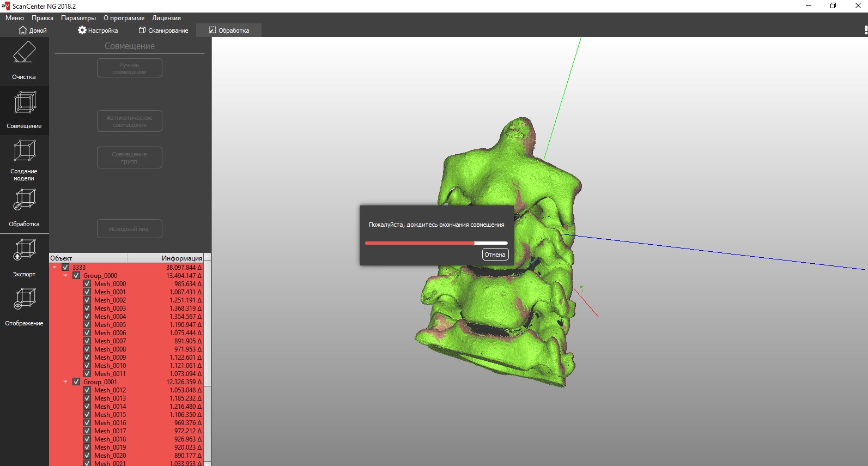Toggle the 3333 project checkbox

[65, 268]
